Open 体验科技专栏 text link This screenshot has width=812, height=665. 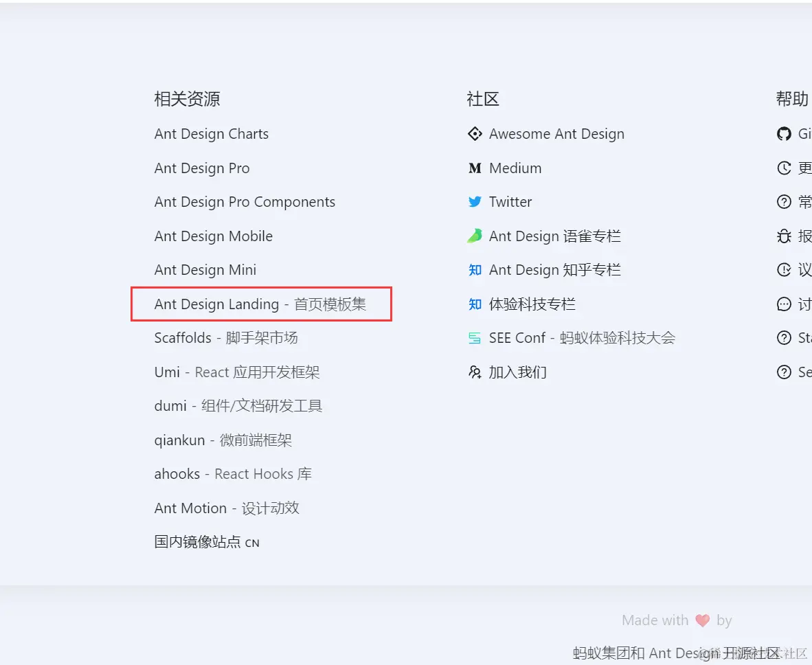pos(532,304)
